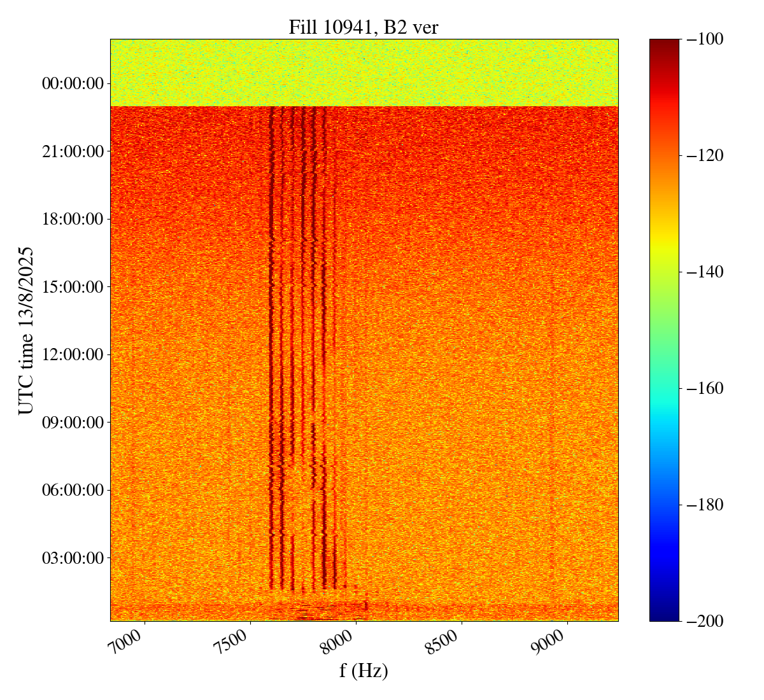
Task: Click the plot title 'Fill 10941, B2 ver'
Action: (x=364, y=27)
